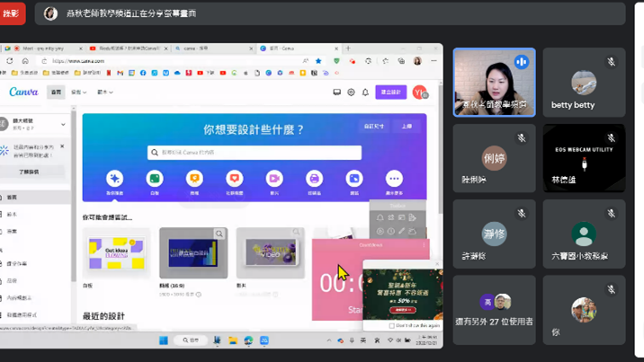This screenshot has width=644, height=362.
Task: Click the green shield extension icon
Action: 336,61
